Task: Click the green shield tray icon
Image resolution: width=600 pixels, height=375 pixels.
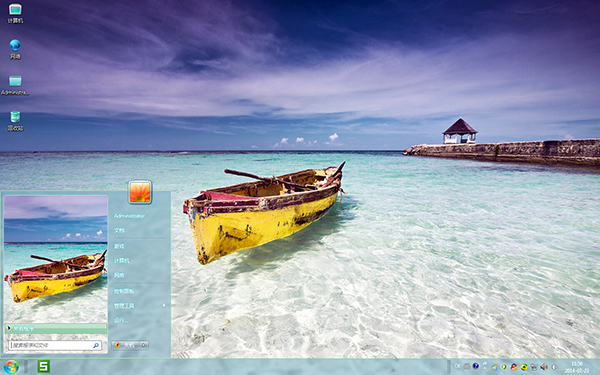Action: pos(504,367)
